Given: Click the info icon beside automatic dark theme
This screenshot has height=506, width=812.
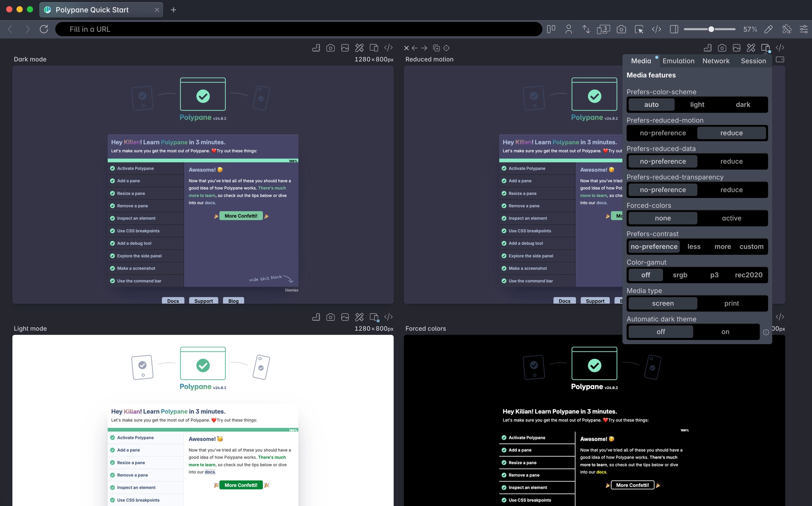Looking at the screenshot, I should pos(765,332).
